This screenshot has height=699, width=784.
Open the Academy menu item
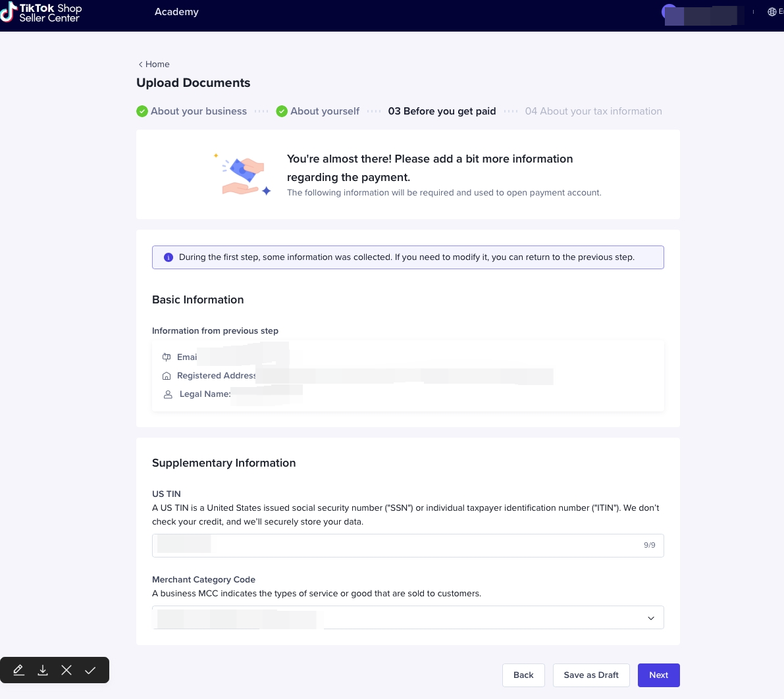[x=176, y=12]
